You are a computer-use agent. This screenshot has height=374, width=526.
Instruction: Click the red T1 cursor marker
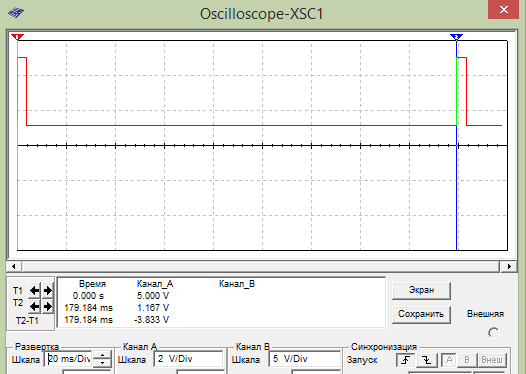click(x=17, y=37)
